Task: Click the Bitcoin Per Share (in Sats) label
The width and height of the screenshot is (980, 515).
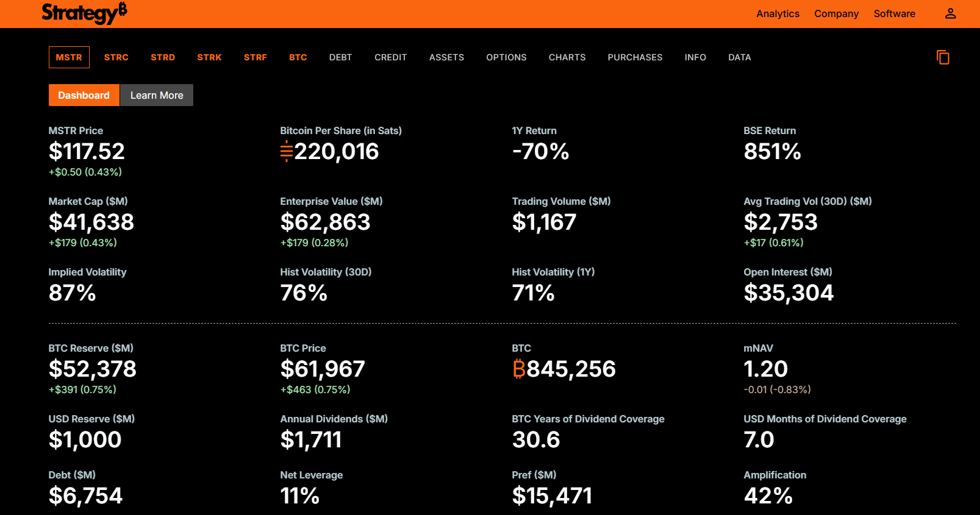Action: [x=341, y=130]
